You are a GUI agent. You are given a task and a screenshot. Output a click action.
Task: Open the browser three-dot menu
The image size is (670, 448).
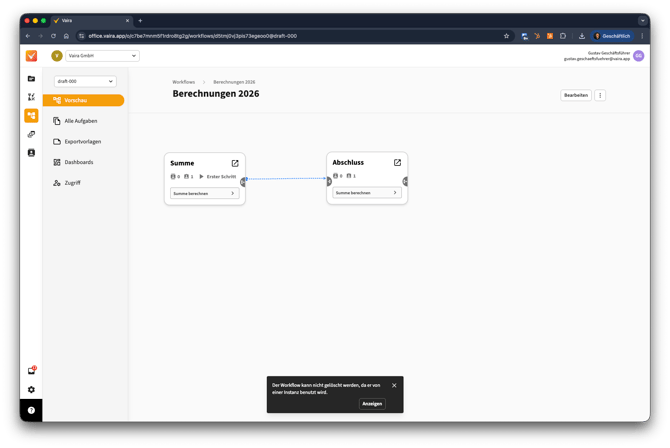pyautogui.click(x=642, y=36)
